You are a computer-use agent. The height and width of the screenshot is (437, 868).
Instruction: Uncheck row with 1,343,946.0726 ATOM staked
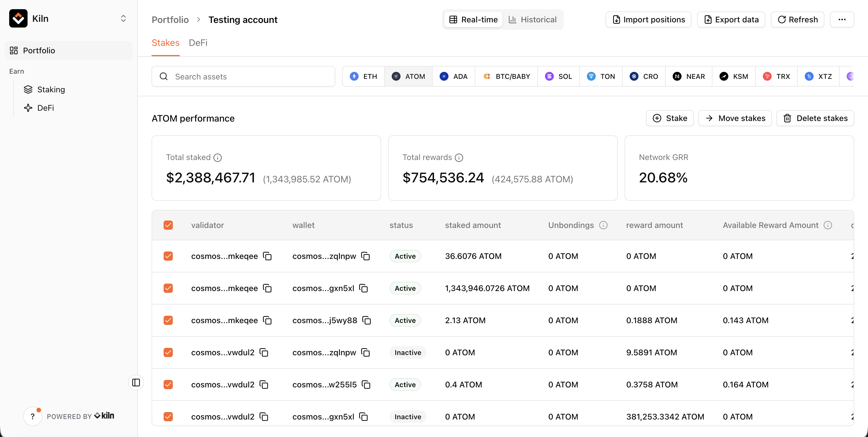point(168,288)
